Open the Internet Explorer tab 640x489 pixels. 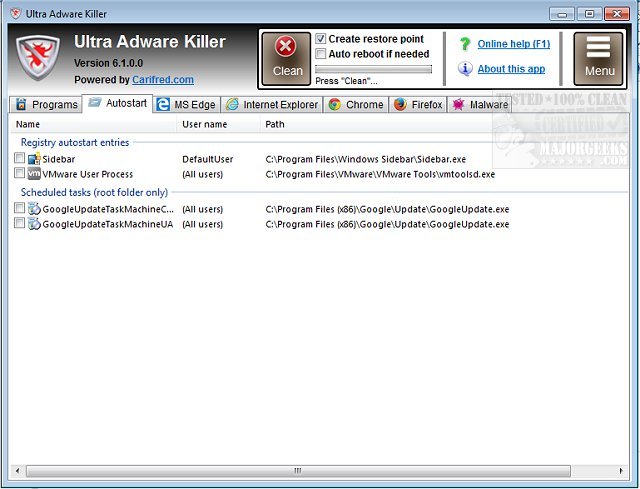(x=272, y=104)
